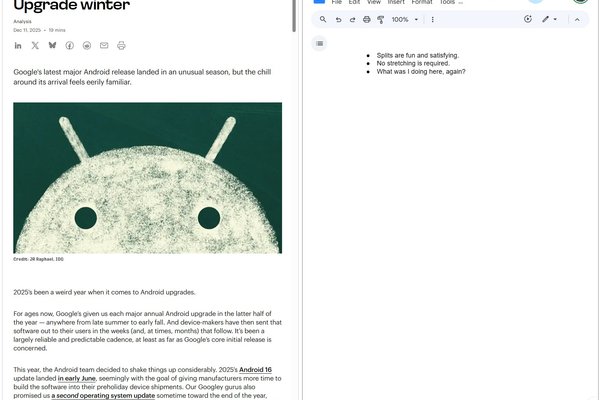Click bullet 'Splits are fun and satisfying.'
This screenshot has width=600, height=400.
(x=417, y=55)
